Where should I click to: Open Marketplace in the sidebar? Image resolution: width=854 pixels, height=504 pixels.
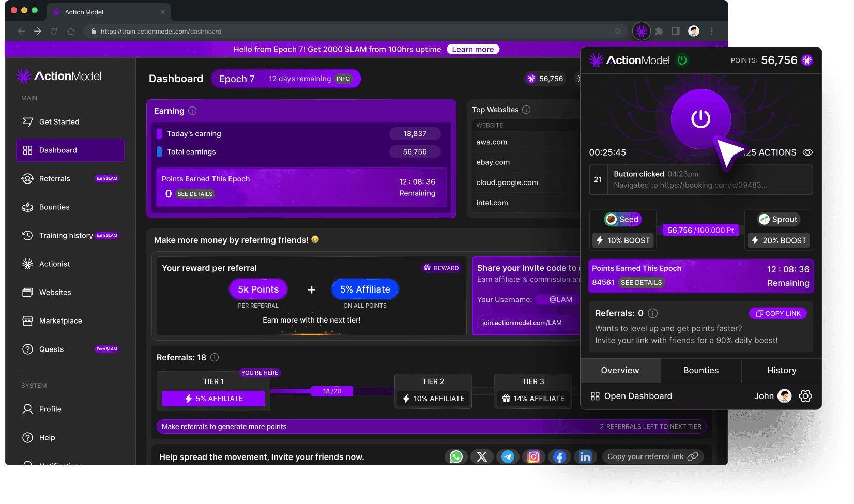70,320
